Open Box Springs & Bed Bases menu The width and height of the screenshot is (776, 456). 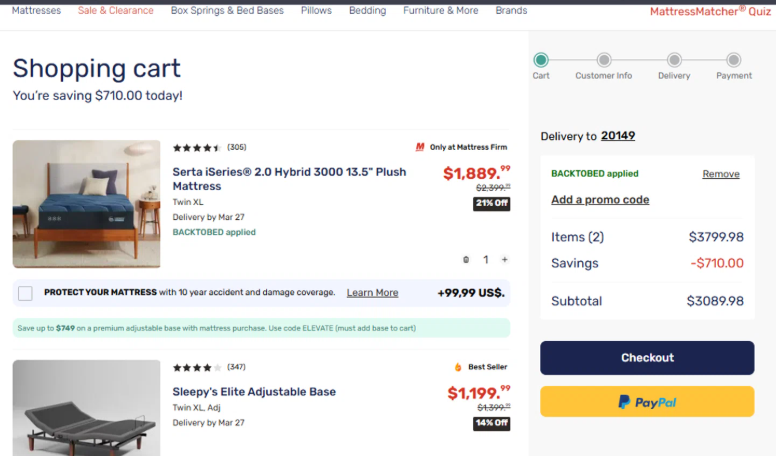click(x=227, y=10)
